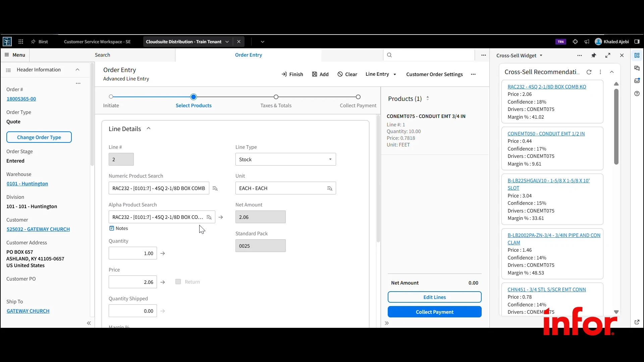Viewport: 644px width, 362px height.
Task: Open the help question mark sidebar icon
Action: point(637,94)
